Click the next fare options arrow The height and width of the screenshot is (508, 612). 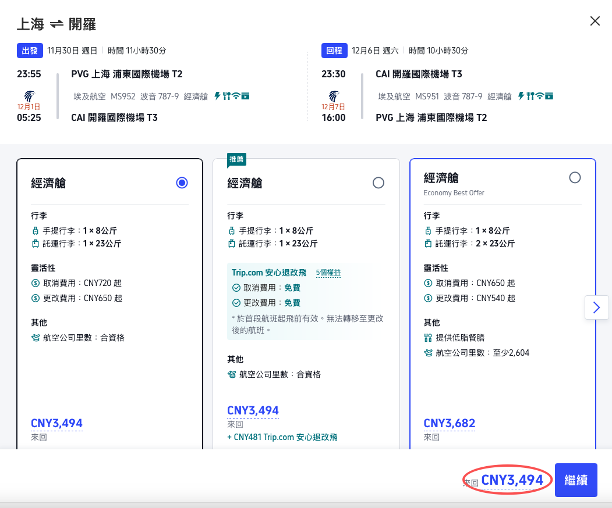click(x=596, y=307)
